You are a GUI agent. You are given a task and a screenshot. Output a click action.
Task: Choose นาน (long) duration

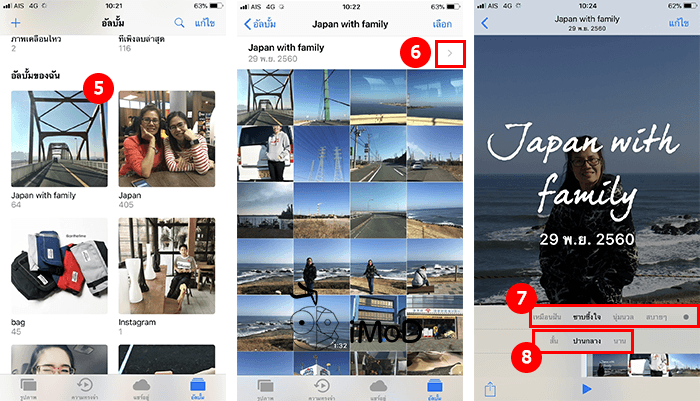pos(619,341)
